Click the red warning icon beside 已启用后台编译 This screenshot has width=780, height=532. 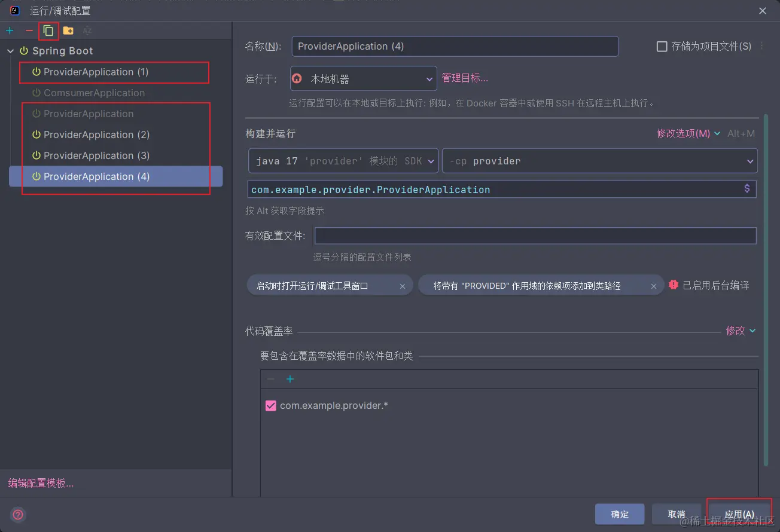click(x=674, y=285)
